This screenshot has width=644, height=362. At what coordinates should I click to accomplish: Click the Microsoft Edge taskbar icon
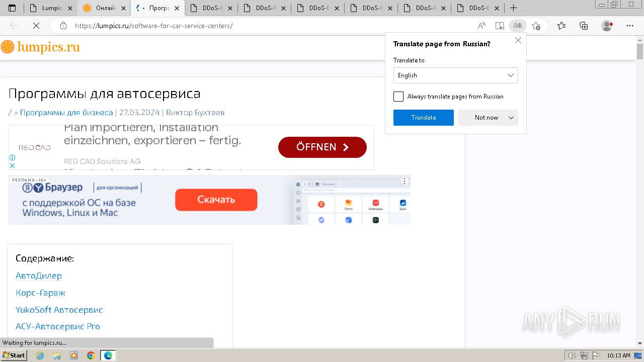click(x=108, y=355)
